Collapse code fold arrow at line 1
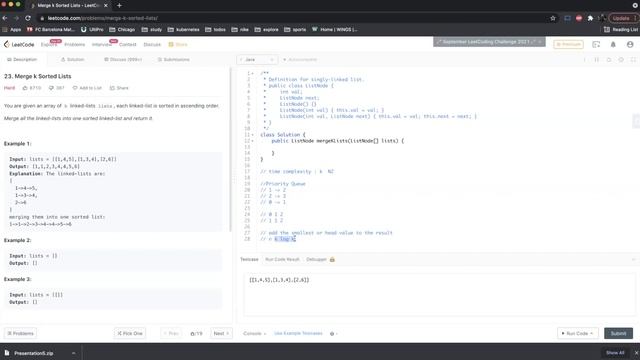 [x=253, y=73]
